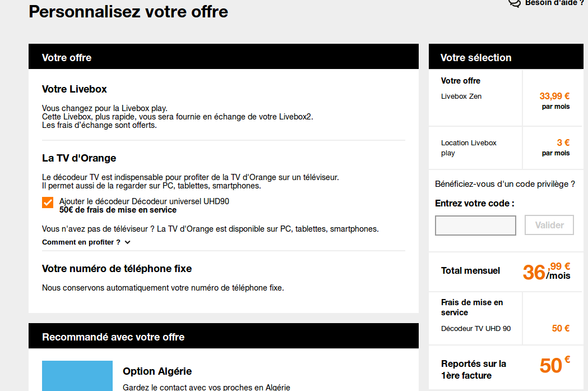Click 'Reportés sur la 1ère facture' label
This screenshot has height=391, width=588.
[x=474, y=370]
